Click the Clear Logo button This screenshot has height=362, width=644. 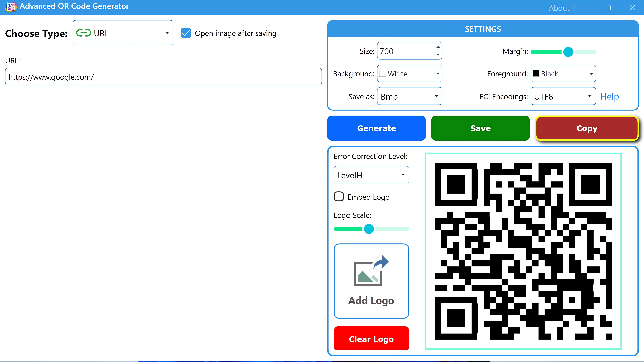[371, 339]
